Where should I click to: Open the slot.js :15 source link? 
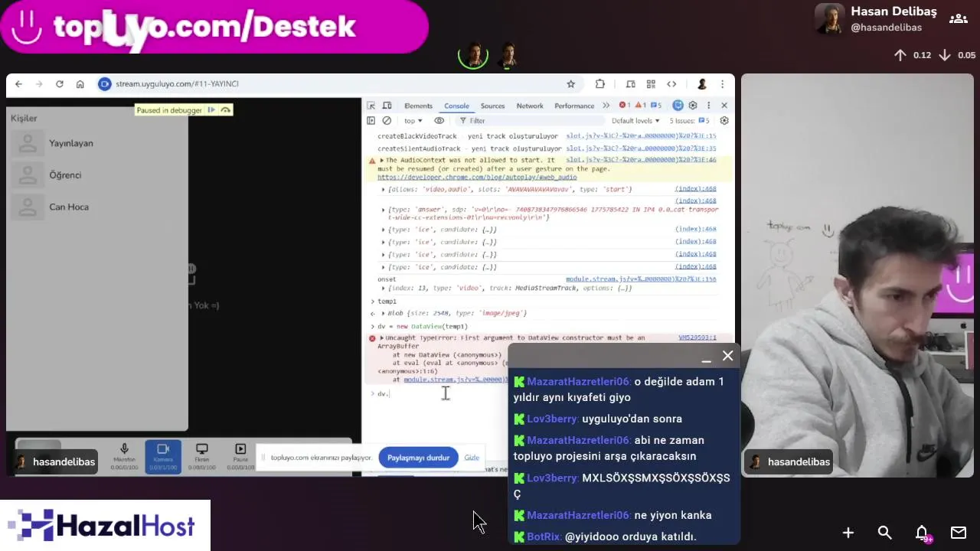pyautogui.click(x=641, y=136)
